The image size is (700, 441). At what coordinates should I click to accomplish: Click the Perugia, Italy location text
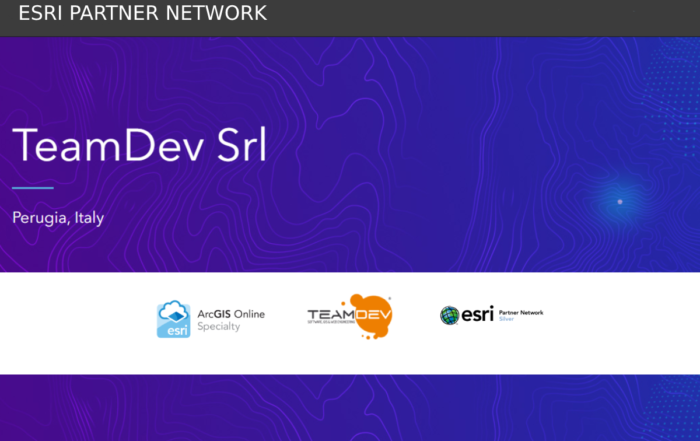58,218
